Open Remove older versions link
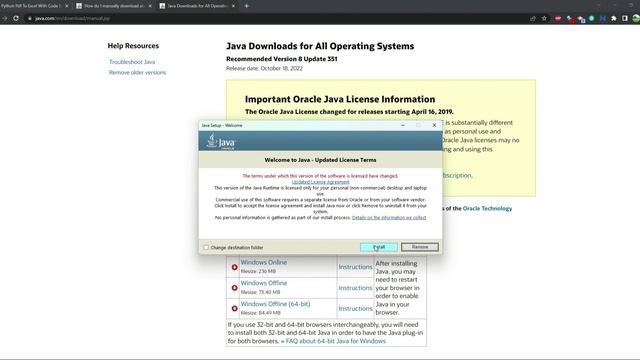Screen dimensions: 640x360 [x=137, y=73]
